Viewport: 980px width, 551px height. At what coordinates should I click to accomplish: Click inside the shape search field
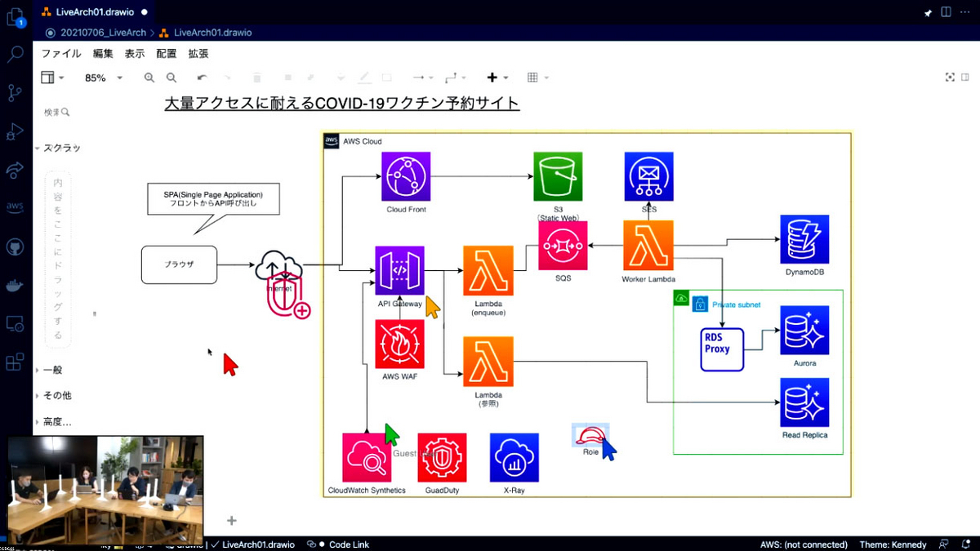(57, 113)
